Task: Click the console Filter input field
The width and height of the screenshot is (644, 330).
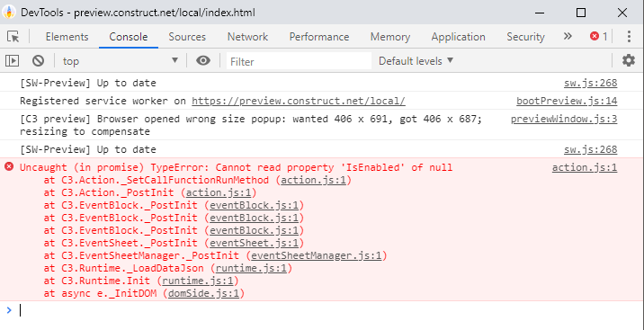Action: (299, 61)
